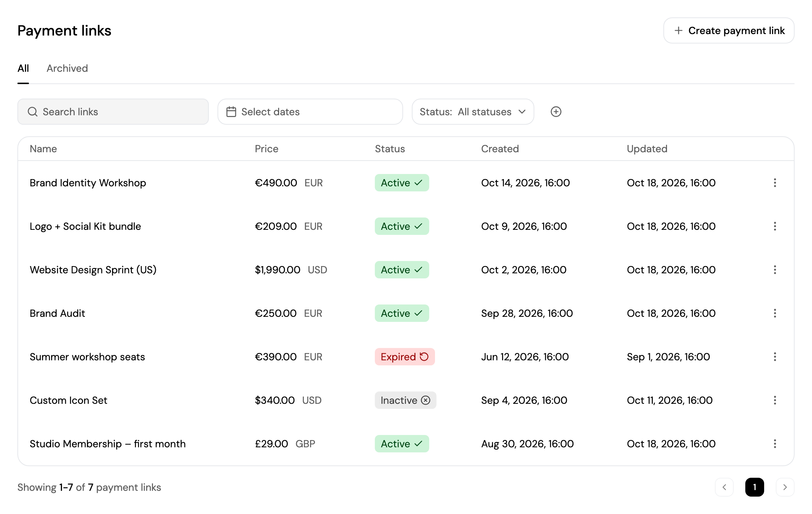Select page 1 in pagination
The image size is (812, 514).
pyautogui.click(x=754, y=487)
